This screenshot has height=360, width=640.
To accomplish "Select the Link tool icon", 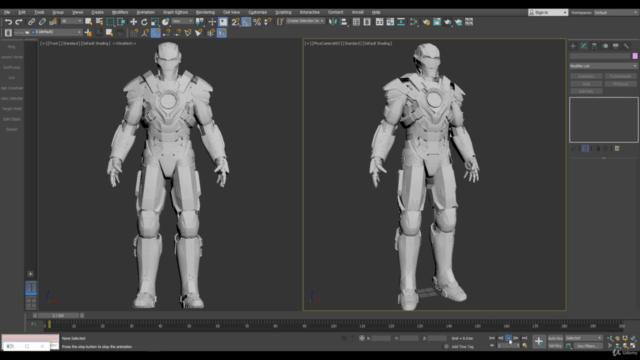I will (31, 22).
